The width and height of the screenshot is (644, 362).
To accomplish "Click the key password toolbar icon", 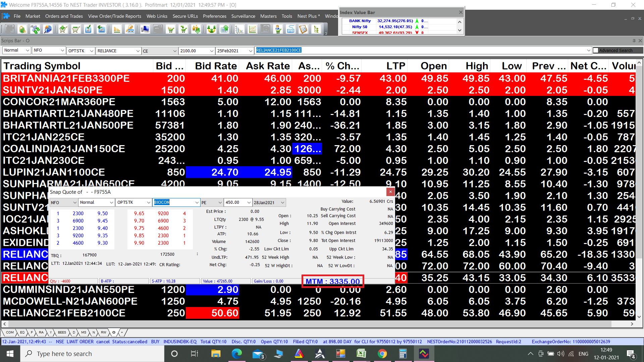I will (x=130, y=29).
